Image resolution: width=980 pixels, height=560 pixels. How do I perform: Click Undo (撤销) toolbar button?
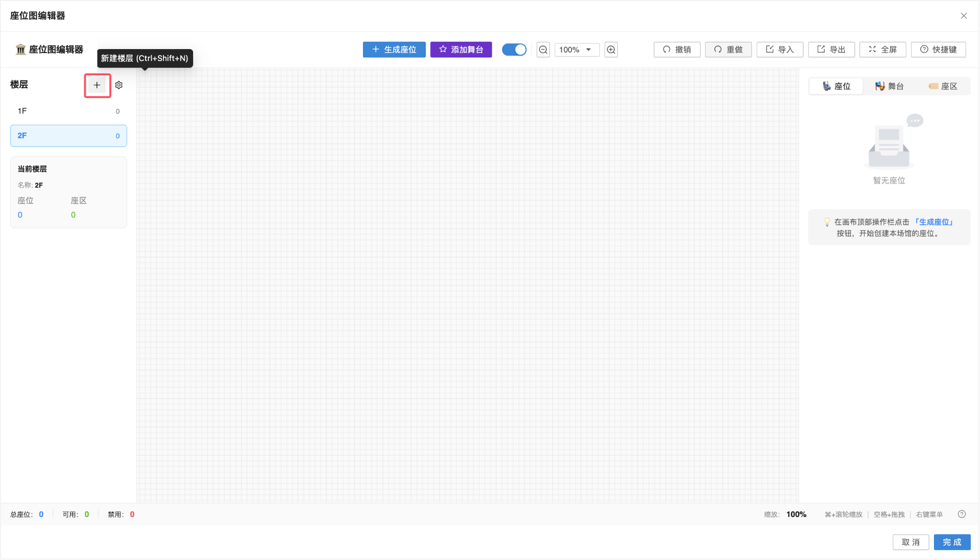677,50
